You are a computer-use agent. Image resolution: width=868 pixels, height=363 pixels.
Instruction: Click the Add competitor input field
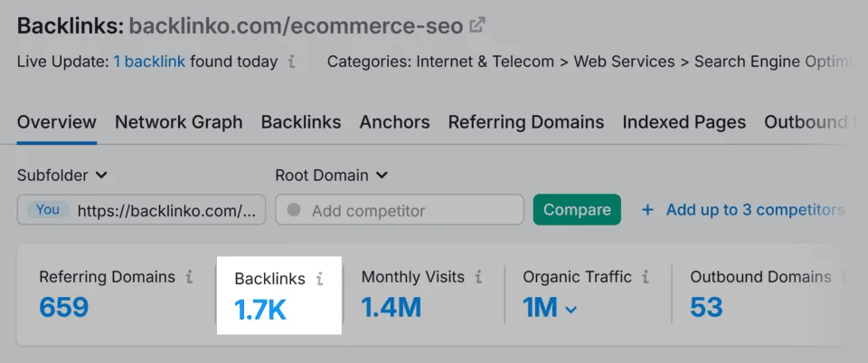click(x=399, y=209)
